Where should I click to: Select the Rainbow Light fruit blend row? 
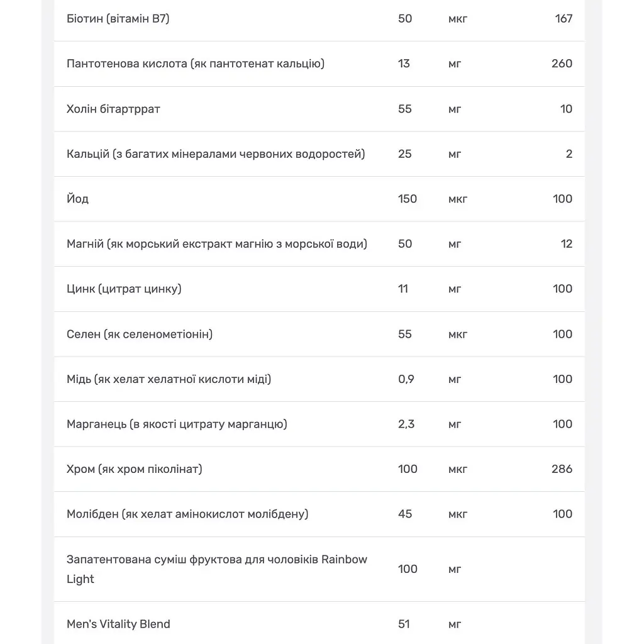click(x=319, y=569)
